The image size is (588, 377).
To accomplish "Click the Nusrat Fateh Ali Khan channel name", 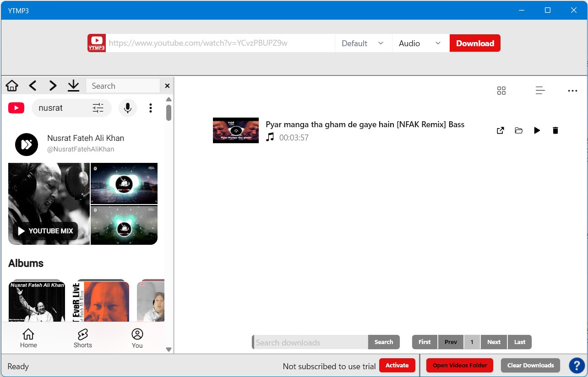I will (x=86, y=138).
